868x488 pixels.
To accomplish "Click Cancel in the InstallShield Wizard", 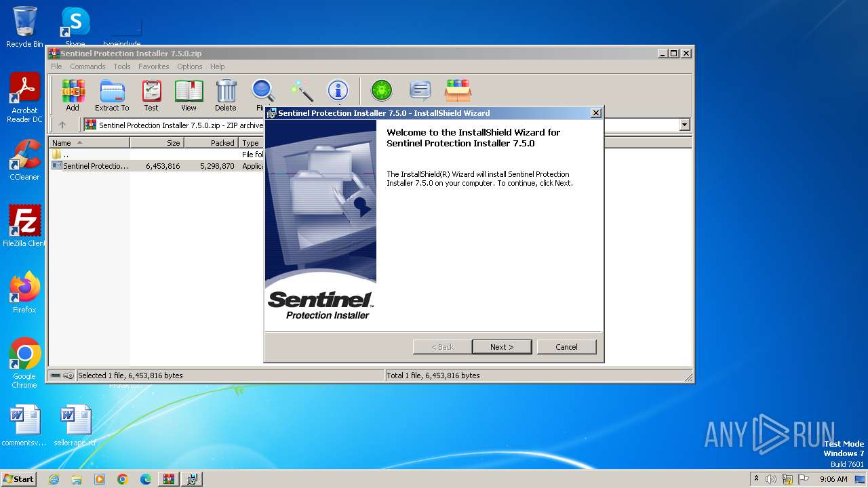I will point(566,346).
